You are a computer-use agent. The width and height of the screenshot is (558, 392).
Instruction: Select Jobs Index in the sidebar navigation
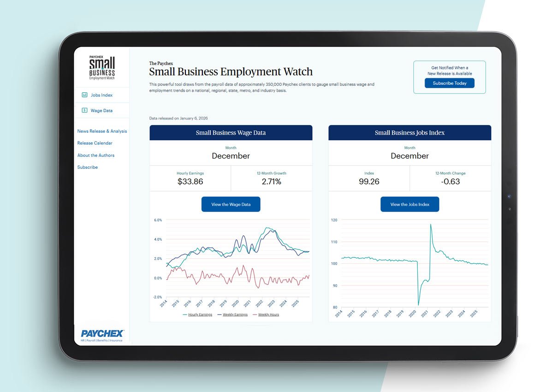pyautogui.click(x=103, y=95)
